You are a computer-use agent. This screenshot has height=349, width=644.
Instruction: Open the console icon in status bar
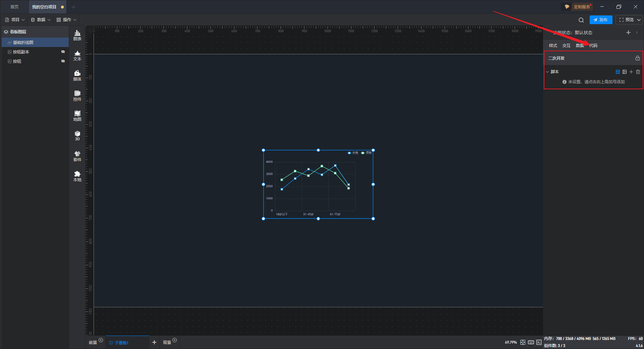pos(539,342)
